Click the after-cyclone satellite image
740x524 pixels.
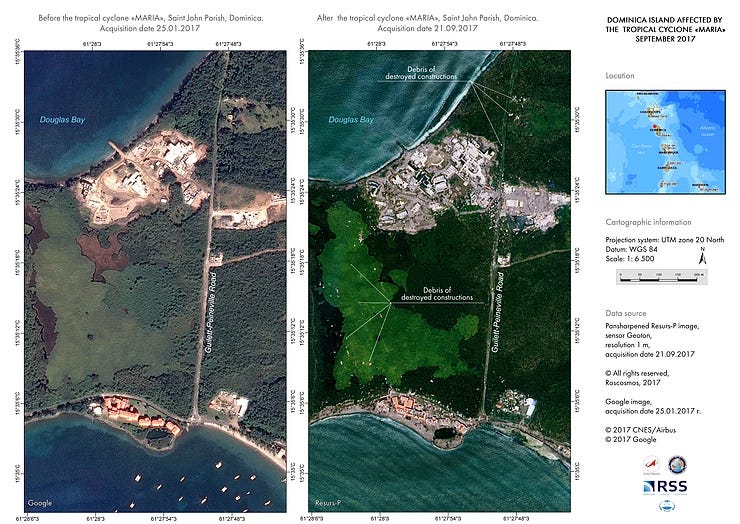click(x=439, y=281)
